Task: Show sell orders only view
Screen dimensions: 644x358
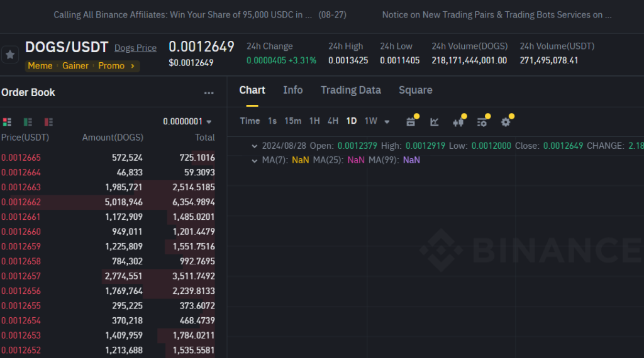Action: [x=48, y=122]
